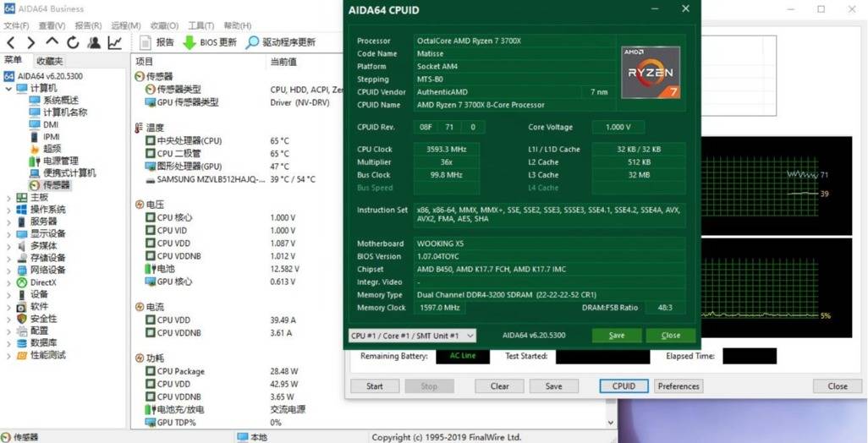Expand the motherboard (主板) tree node
The image size is (868, 443).
pos(8,198)
